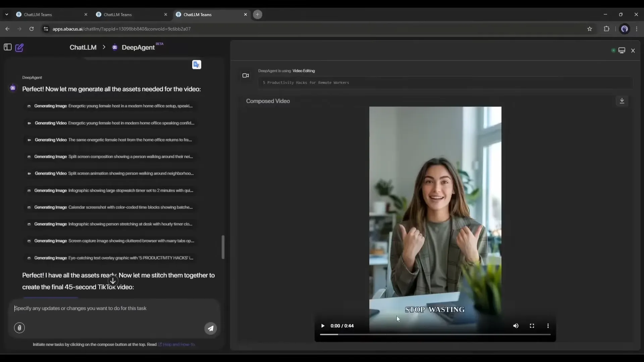Open 'Split screen animation' video step
644x362 pixels.
(x=110, y=173)
